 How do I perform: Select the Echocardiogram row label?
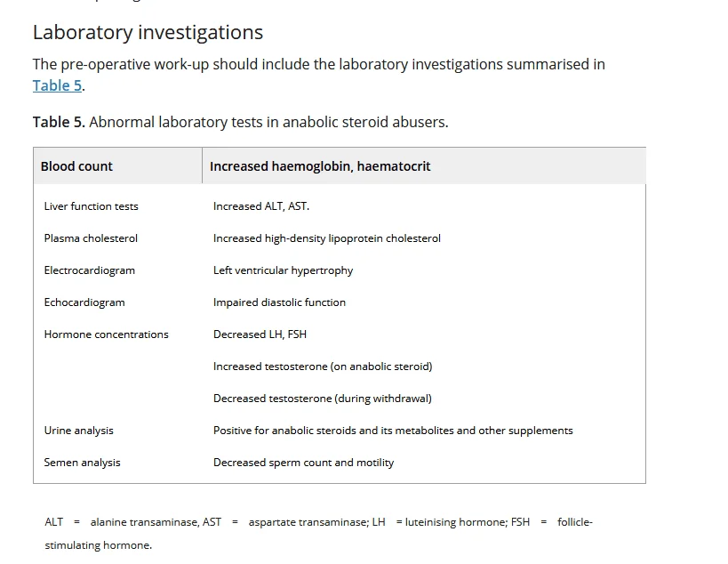[84, 302]
